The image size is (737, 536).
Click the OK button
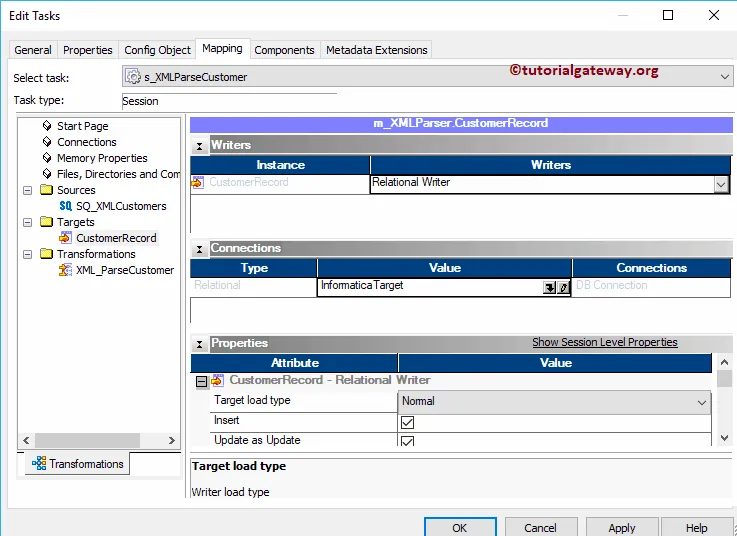[x=460, y=527]
